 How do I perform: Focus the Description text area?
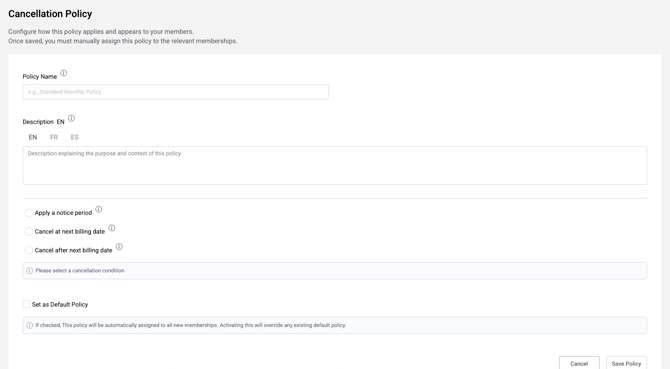(x=335, y=166)
